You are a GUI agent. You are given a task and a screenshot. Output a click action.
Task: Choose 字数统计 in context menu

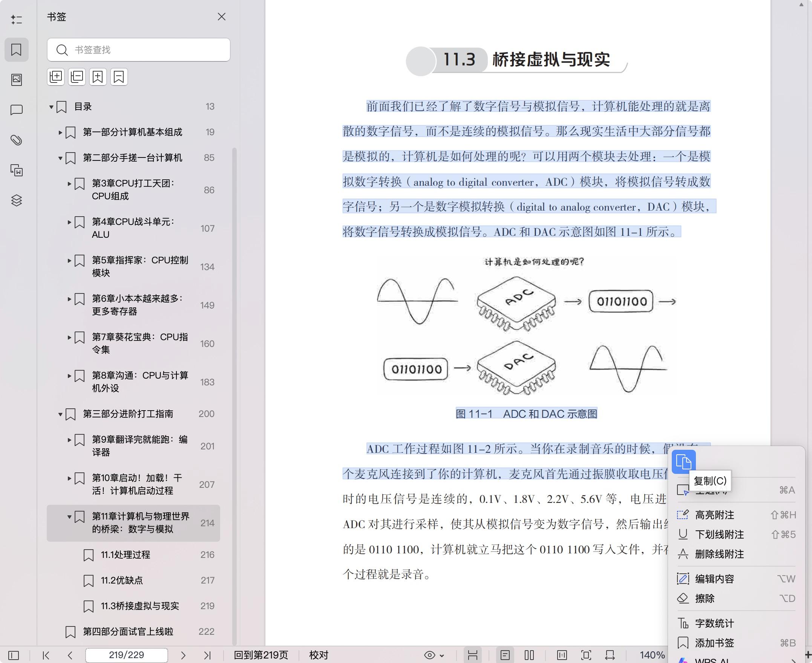click(x=736, y=623)
